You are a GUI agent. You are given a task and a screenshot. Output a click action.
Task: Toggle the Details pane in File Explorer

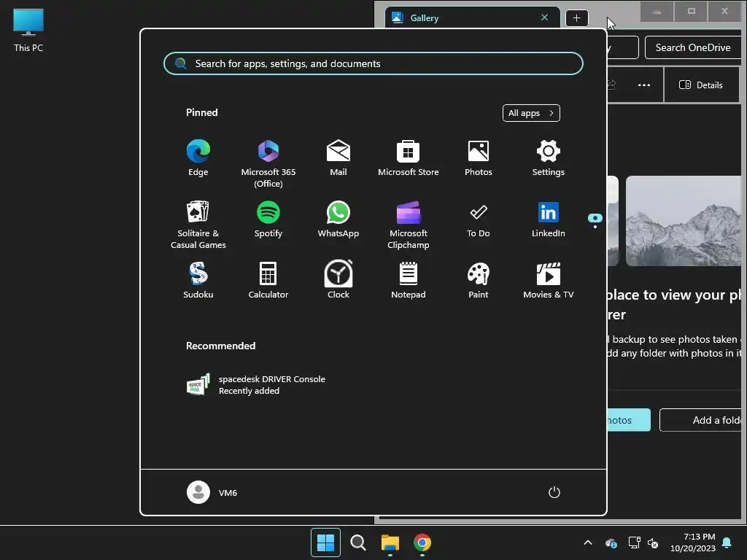pos(701,85)
